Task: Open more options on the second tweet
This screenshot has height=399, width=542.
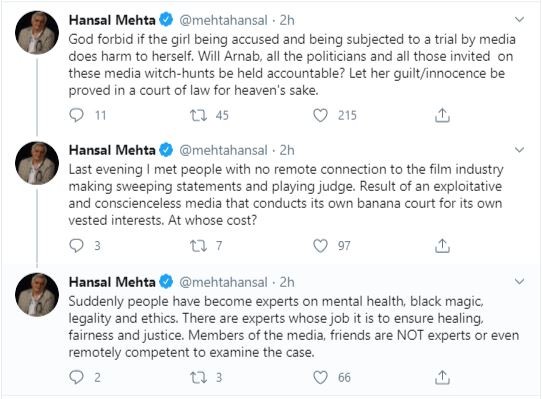Action: pos(520,150)
